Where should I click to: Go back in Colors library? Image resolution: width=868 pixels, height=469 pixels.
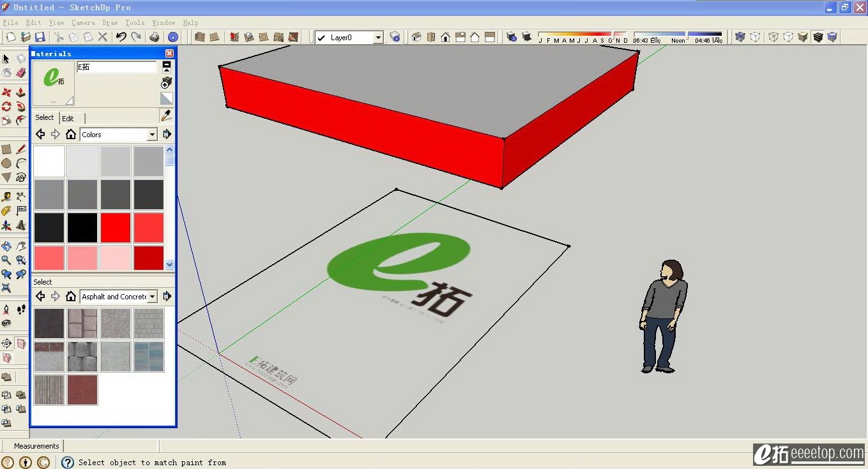pyautogui.click(x=40, y=135)
